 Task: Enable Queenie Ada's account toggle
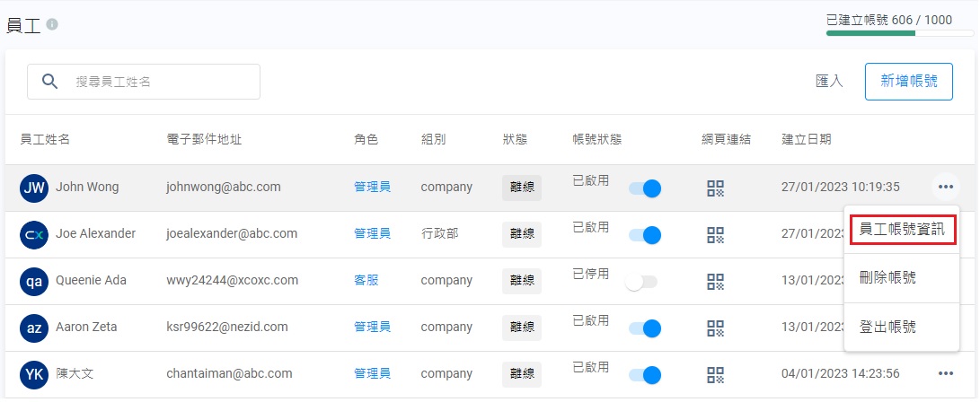[641, 282]
